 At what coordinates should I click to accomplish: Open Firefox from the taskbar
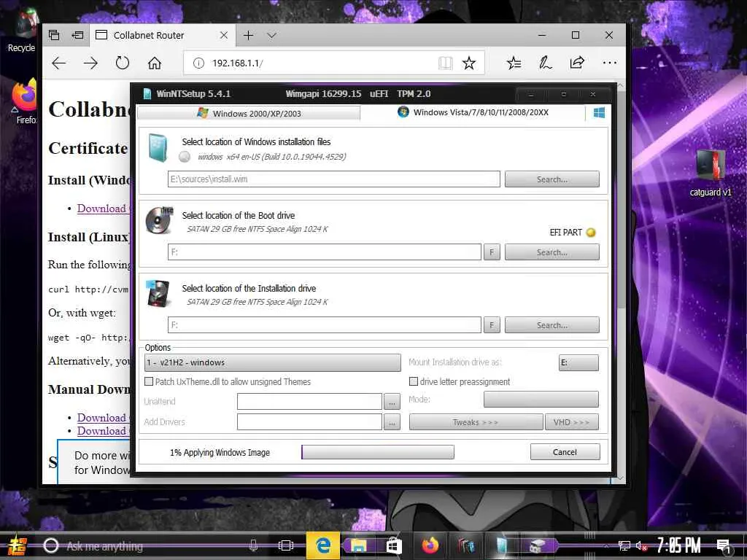pyautogui.click(x=430, y=545)
